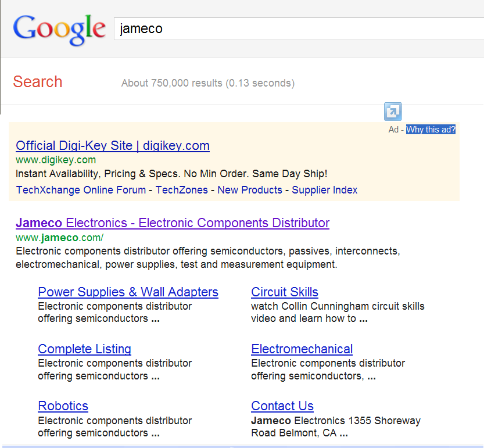Image resolution: width=484 pixels, height=448 pixels.
Task: Open Complete Listing sitelink
Action: pos(85,349)
